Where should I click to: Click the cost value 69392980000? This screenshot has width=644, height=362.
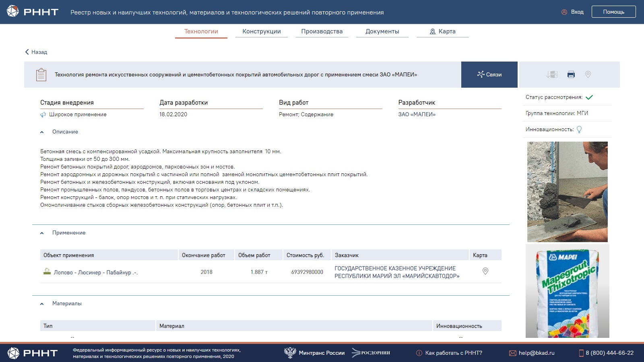[307, 272]
